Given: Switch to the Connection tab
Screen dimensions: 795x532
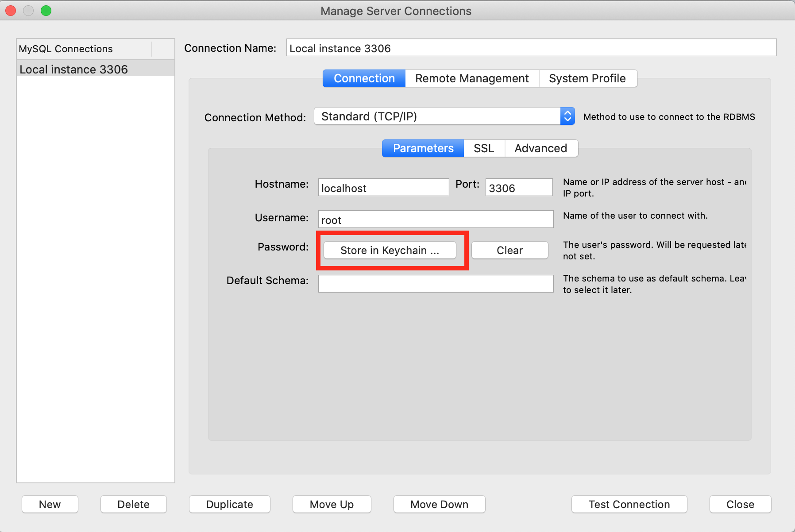Looking at the screenshot, I should [364, 78].
